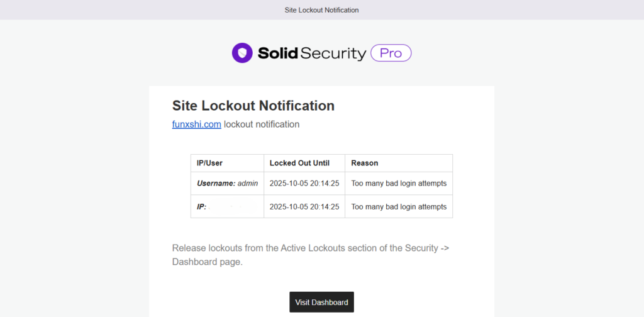The width and height of the screenshot is (644, 317).
Task: Select the Username: admin table cell
Action: [227, 184]
